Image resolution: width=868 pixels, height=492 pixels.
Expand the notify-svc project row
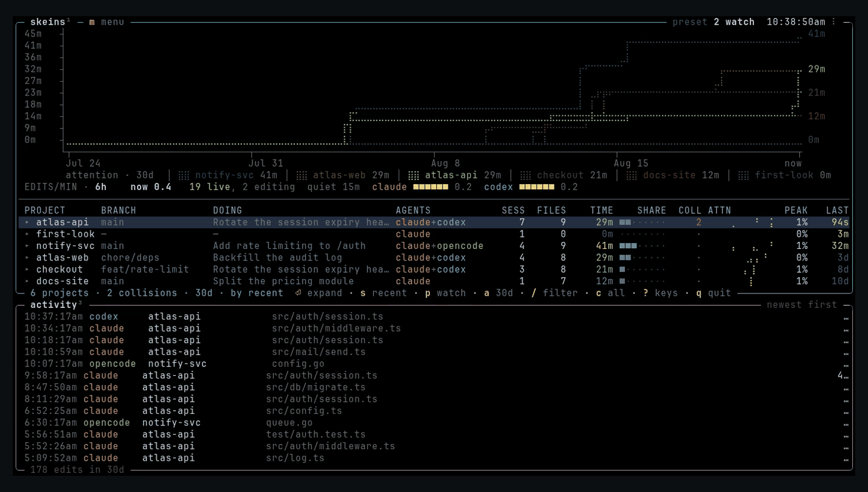click(27, 246)
